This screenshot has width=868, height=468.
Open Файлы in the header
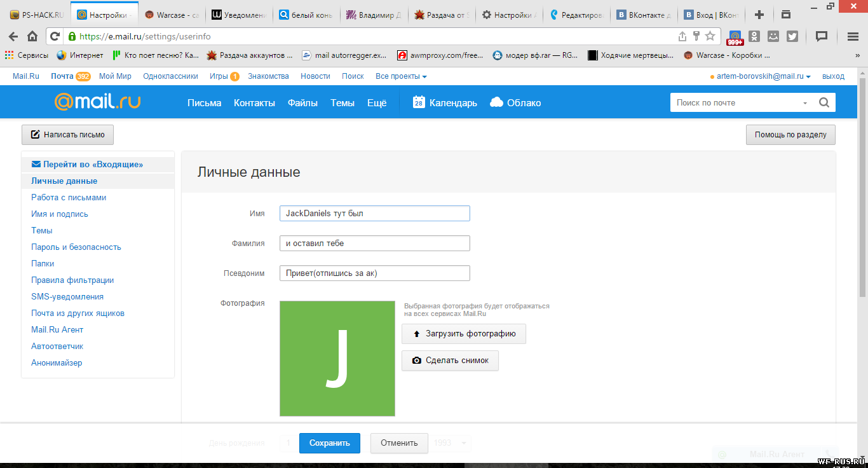[302, 102]
